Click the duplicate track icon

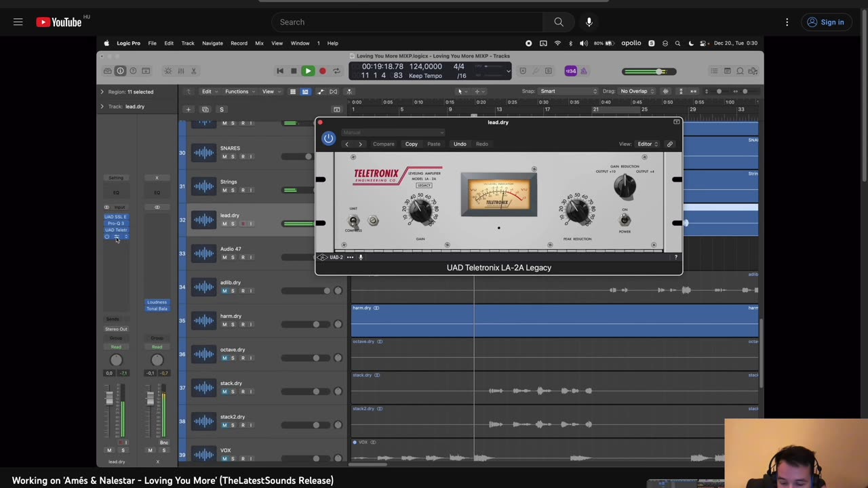click(205, 109)
